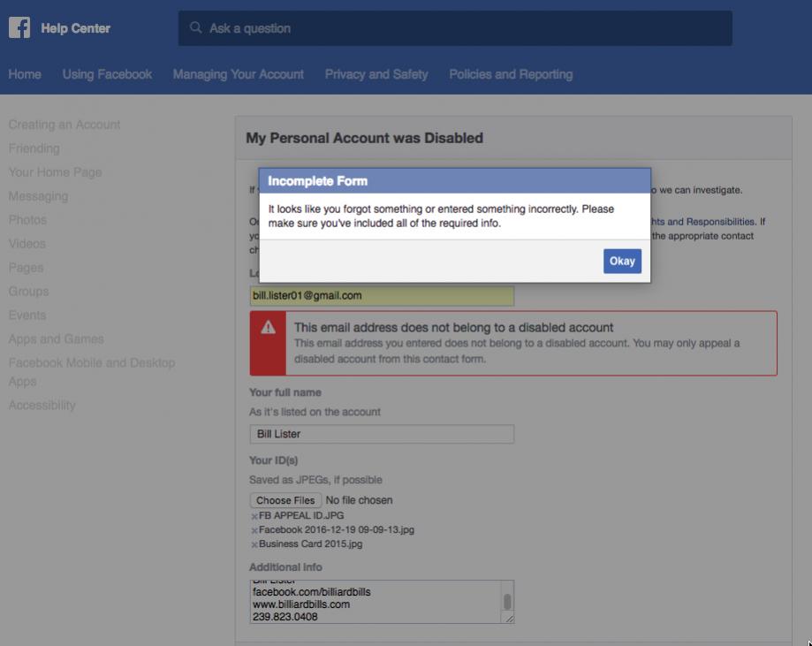812x646 pixels.
Task: Click the red warning triangle icon
Action: 269,328
